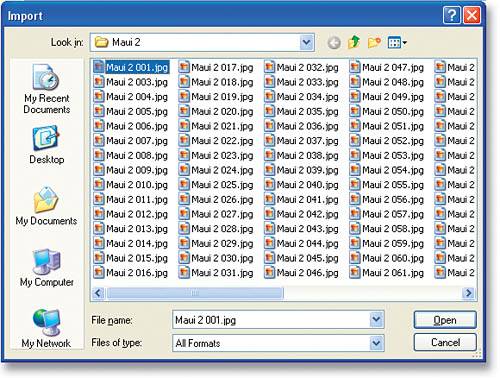Select file Maui 2 038.jpg
Screen dimensions: 500x378
[301, 155]
